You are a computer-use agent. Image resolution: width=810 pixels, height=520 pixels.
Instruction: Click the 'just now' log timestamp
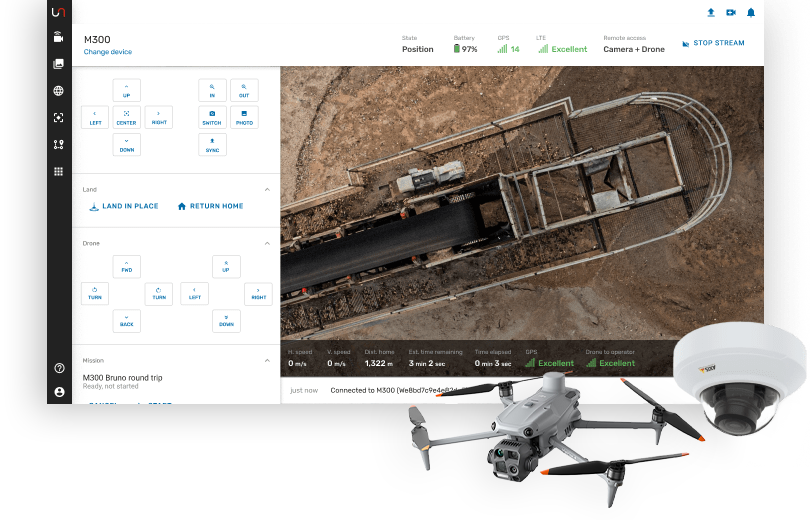coord(304,390)
